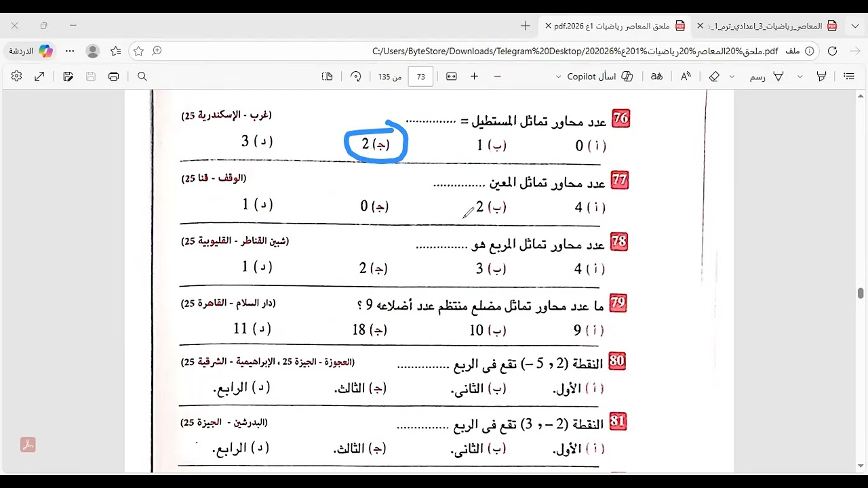Click question 76 text 'عدد محاور تماثل المستطيل'

pyautogui.click(x=540, y=122)
